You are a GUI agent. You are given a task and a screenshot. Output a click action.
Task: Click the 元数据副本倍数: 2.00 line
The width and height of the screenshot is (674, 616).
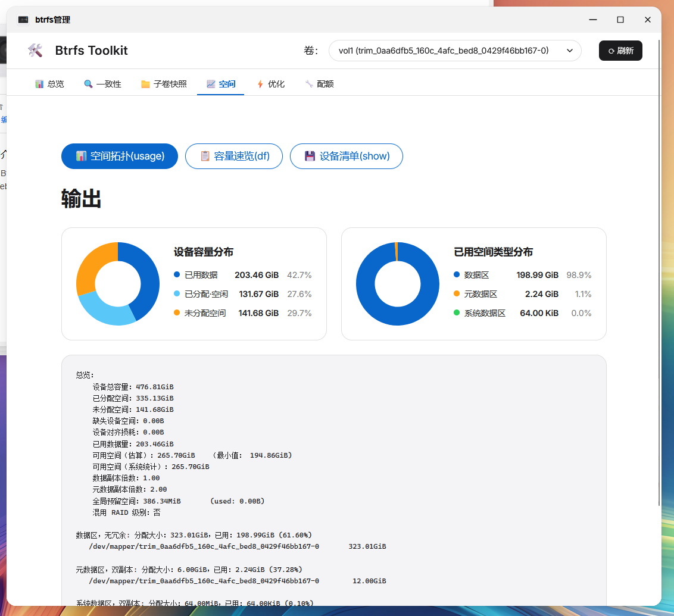[x=130, y=489]
